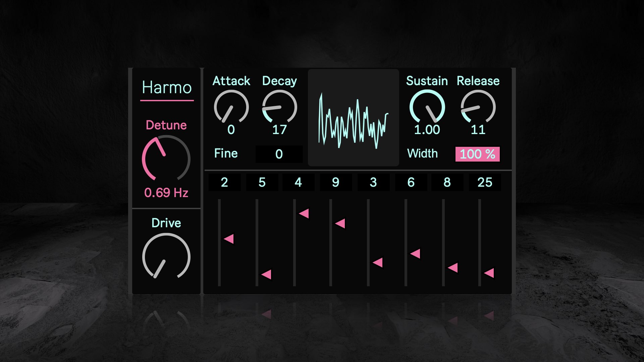Select harmonic number box showing 5
644x362 pixels.
point(262,182)
